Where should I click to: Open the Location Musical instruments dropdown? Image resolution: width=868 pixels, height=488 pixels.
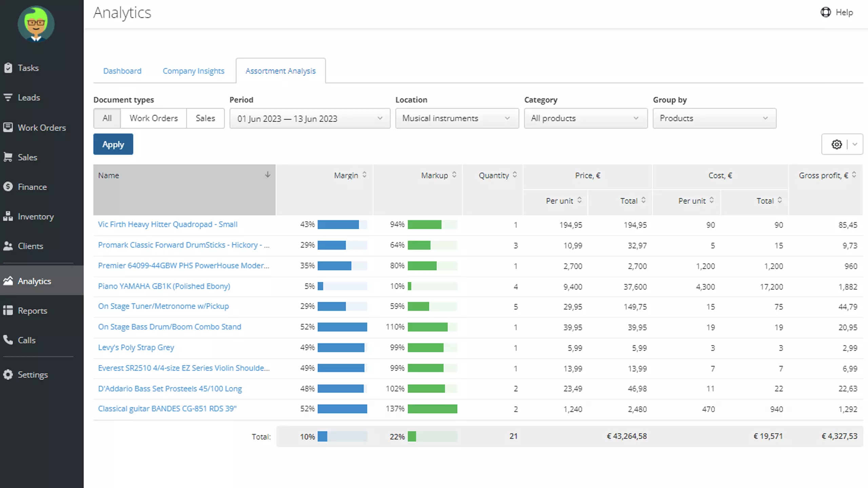click(x=457, y=118)
